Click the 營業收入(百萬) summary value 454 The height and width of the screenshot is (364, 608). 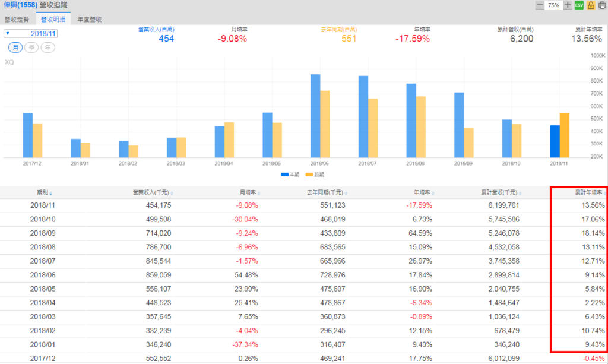pyautogui.click(x=166, y=39)
